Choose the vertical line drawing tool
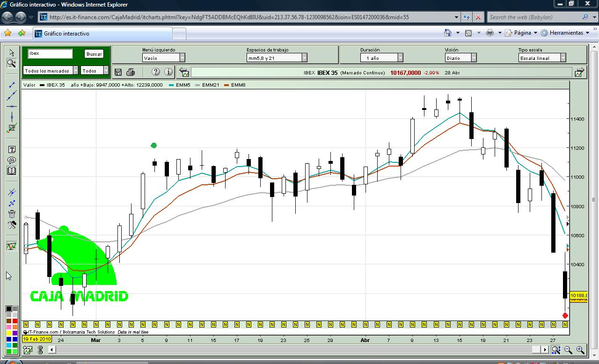Image resolution: width=599 pixels, height=364 pixels. [x=12, y=117]
